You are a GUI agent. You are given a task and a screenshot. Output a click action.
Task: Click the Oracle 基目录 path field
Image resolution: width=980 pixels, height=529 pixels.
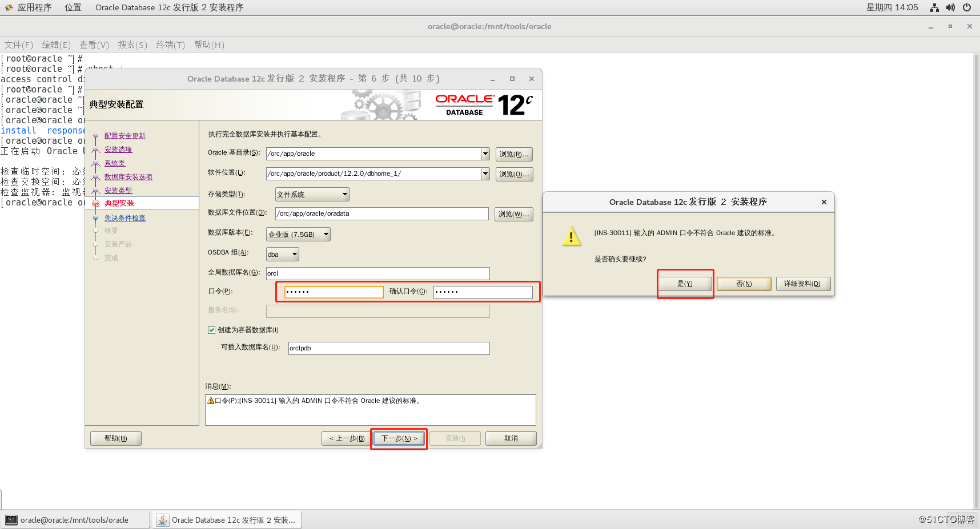click(373, 154)
